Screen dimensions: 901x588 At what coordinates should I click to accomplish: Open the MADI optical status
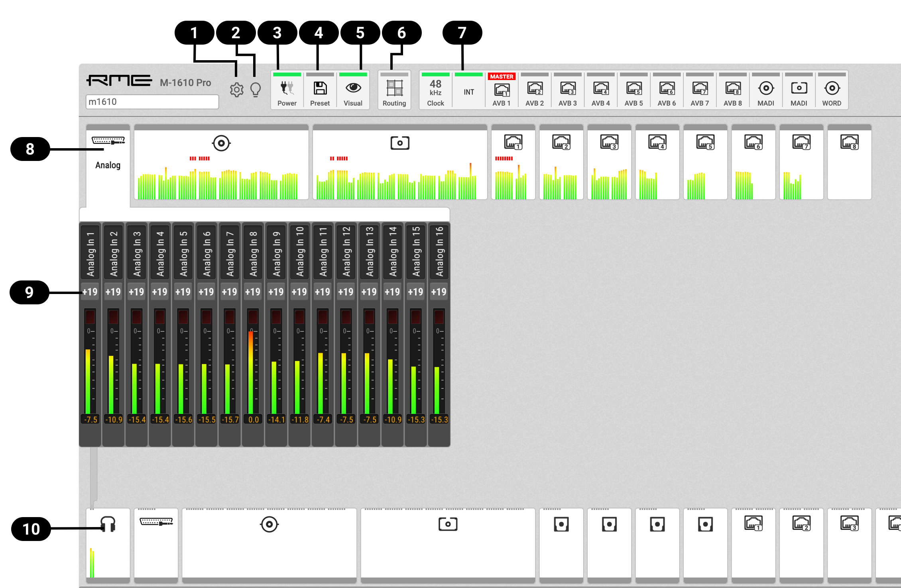(x=799, y=90)
